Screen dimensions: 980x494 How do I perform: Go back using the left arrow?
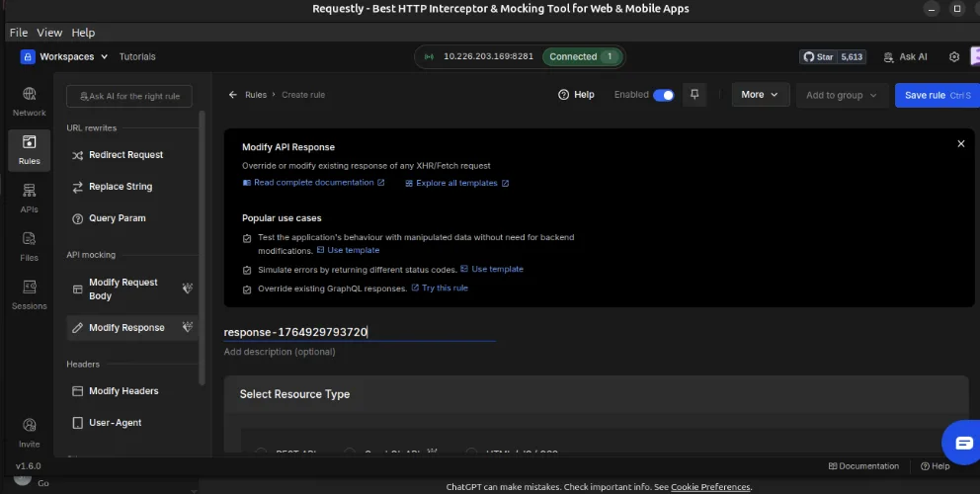[x=232, y=95]
